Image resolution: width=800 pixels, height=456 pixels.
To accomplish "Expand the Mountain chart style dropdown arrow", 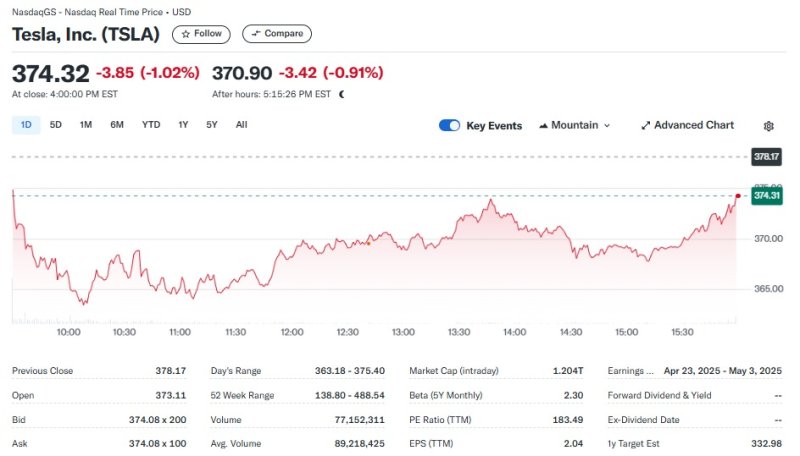I will (x=607, y=126).
